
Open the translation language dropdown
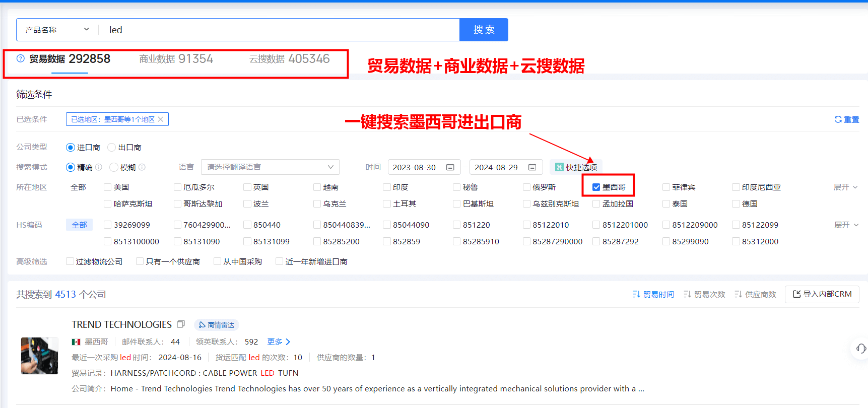[x=270, y=167]
